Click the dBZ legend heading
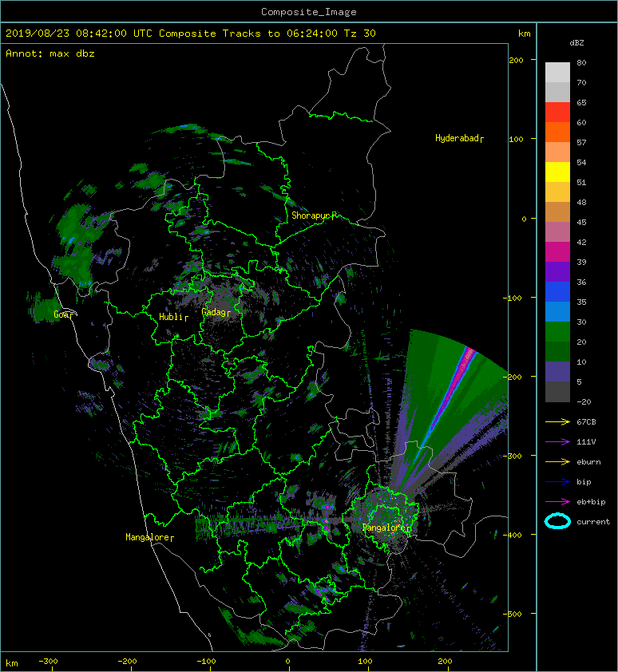 click(576, 43)
